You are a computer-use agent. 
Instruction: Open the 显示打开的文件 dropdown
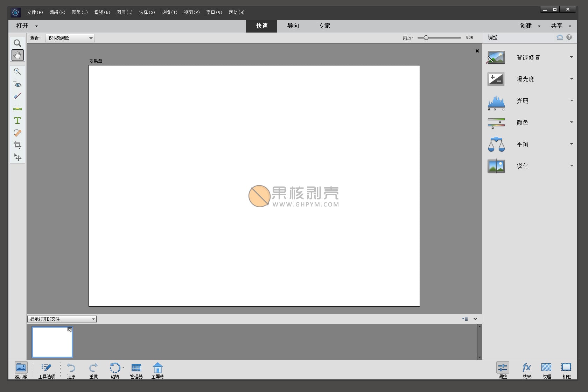coord(62,319)
